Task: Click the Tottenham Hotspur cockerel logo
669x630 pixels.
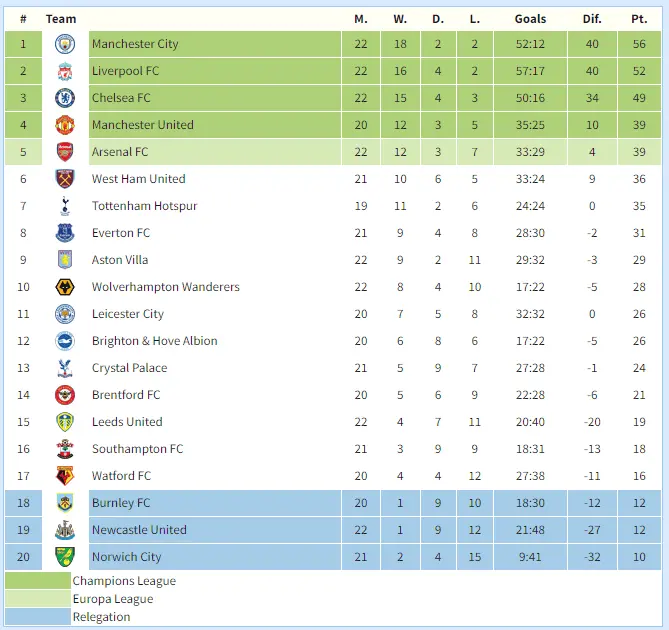Action: (x=65, y=206)
